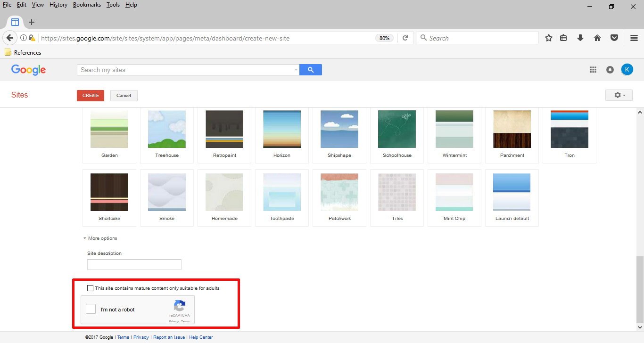This screenshot has height=343, width=644.
Task: Save the page to Pocket
Action: coord(614,38)
